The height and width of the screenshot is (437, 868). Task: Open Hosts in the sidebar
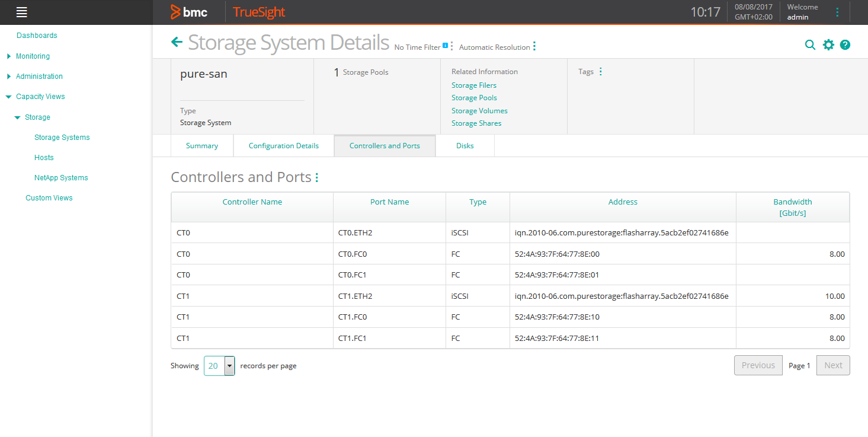tap(44, 158)
